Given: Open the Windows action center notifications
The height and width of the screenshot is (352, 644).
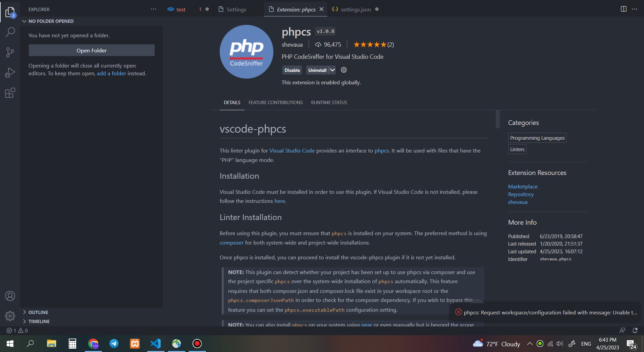Looking at the screenshot, I should click(632, 344).
